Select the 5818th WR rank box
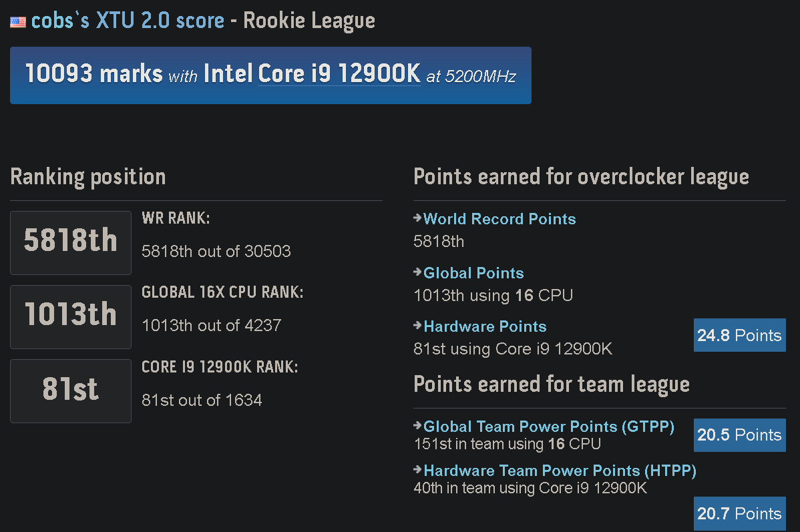This screenshot has height=532, width=800. click(71, 243)
